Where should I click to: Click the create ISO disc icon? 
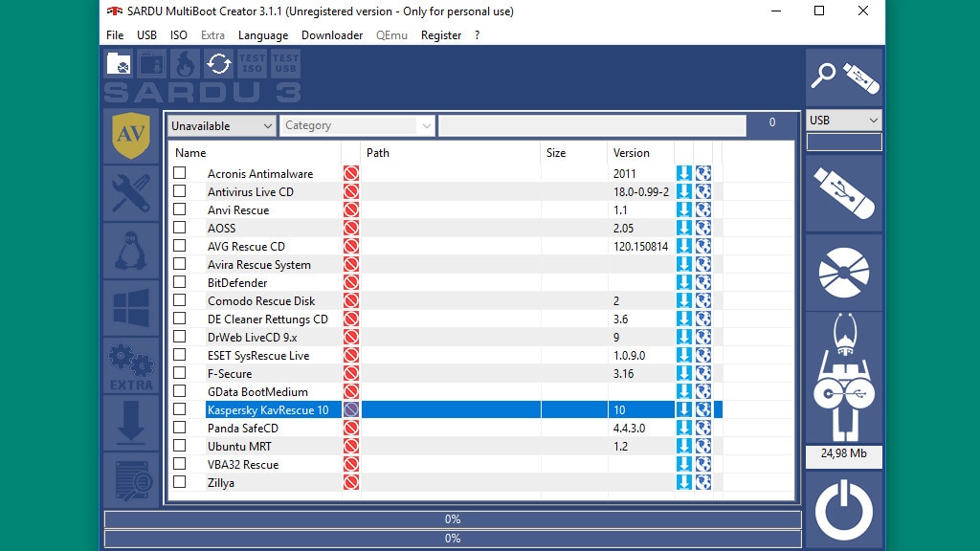click(x=844, y=273)
